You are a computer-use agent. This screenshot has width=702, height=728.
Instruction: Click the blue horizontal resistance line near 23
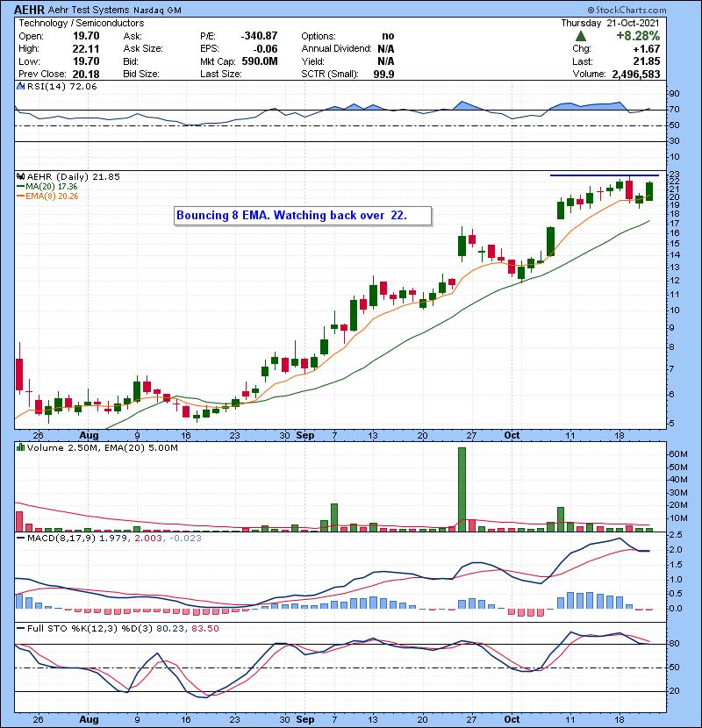pos(605,175)
